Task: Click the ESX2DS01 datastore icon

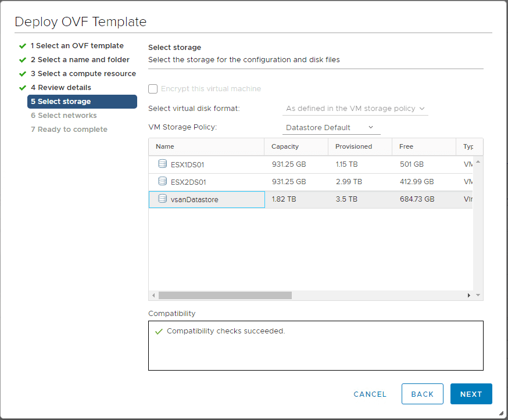Action: [x=162, y=182]
